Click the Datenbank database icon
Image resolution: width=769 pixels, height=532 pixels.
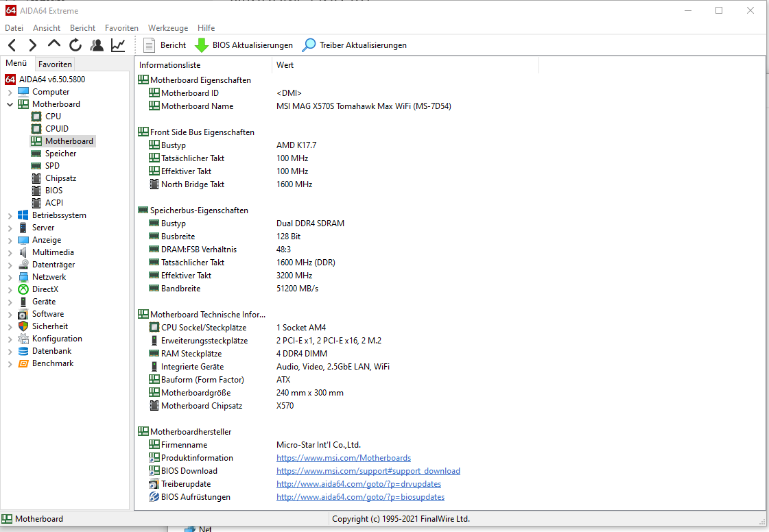tap(23, 351)
